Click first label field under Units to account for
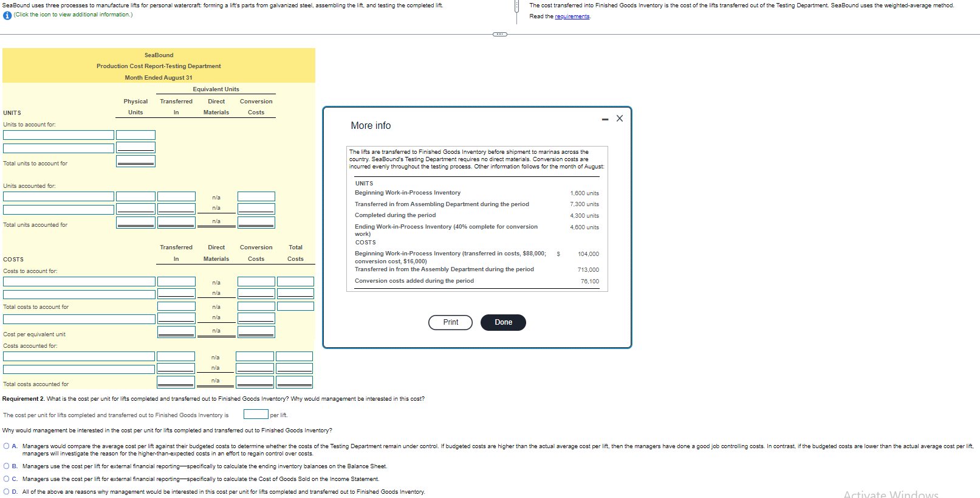Screen dimensions: 980x498 pyautogui.click(x=58, y=135)
